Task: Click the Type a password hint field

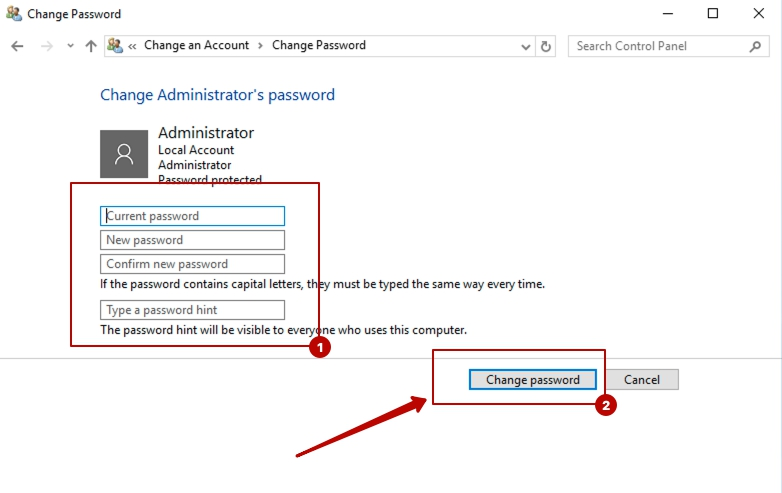Action: (192, 310)
